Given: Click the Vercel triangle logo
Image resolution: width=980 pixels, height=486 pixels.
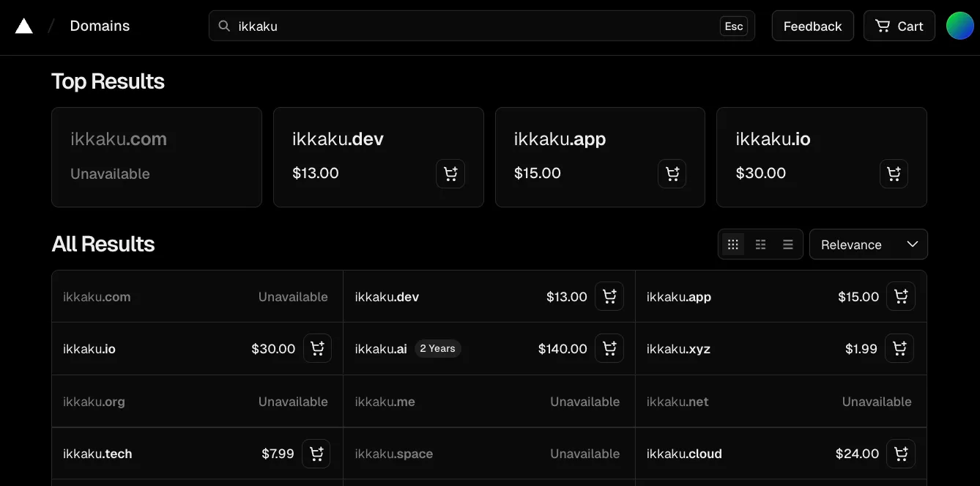Looking at the screenshot, I should (x=24, y=26).
